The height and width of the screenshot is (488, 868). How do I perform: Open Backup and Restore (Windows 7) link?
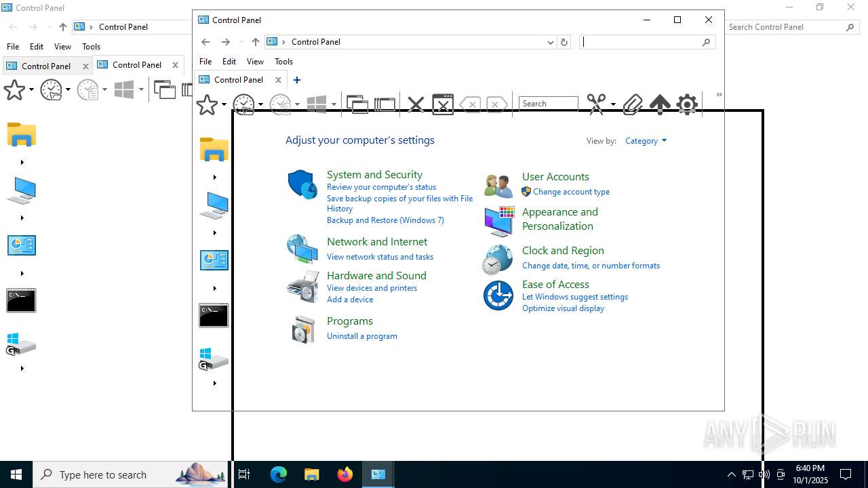tap(385, 220)
